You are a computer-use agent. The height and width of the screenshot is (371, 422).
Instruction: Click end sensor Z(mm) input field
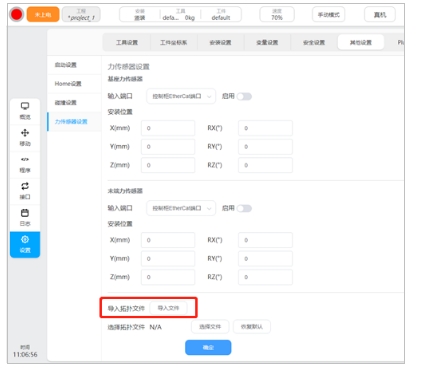click(168, 277)
